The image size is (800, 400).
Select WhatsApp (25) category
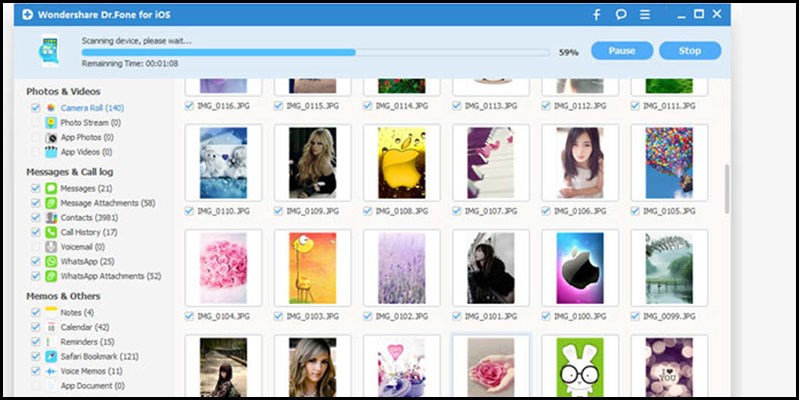(87, 261)
